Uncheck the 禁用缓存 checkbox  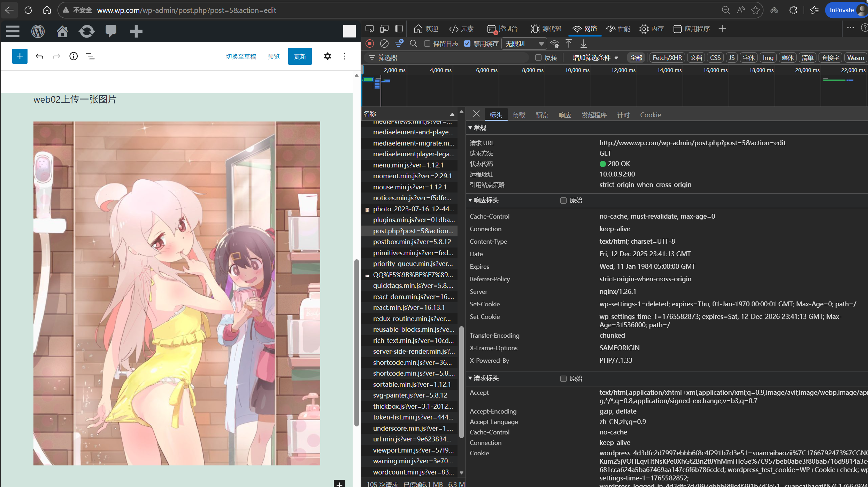[x=467, y=44]
